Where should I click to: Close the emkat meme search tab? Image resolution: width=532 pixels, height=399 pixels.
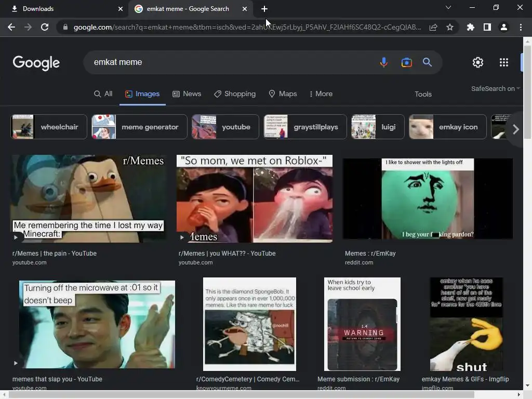click(x=245, y=9)
